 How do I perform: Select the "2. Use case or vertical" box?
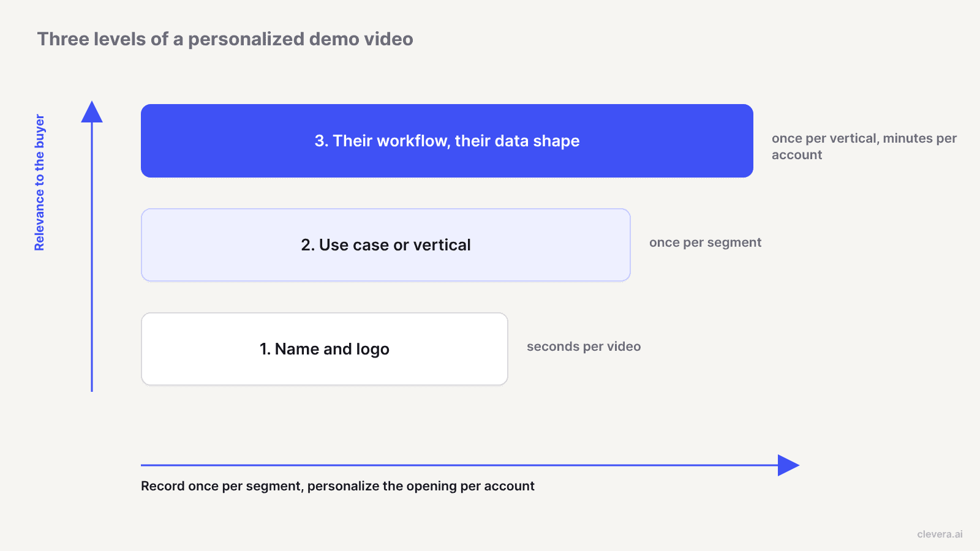(x=386, y=245)
